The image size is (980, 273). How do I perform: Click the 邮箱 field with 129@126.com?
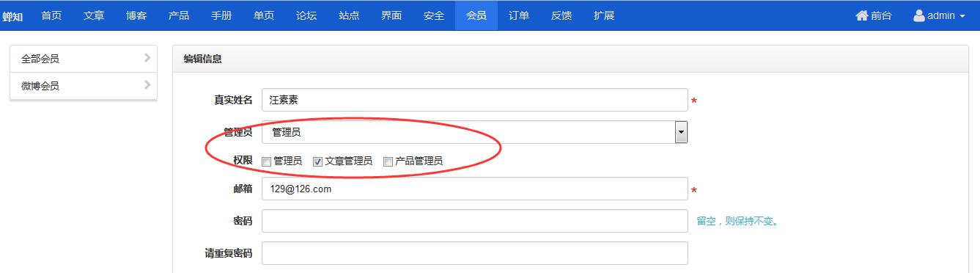[474, 189]
